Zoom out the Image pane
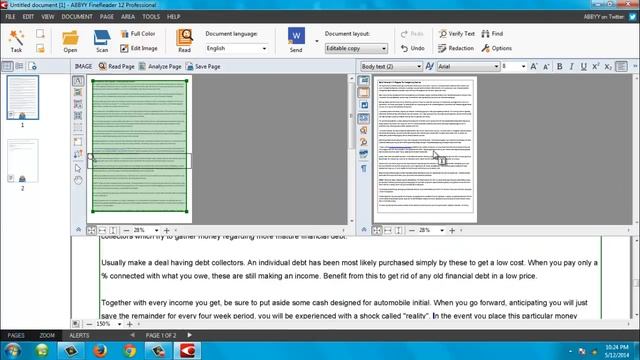The image size is (640, 360). (x=126, y=231)
